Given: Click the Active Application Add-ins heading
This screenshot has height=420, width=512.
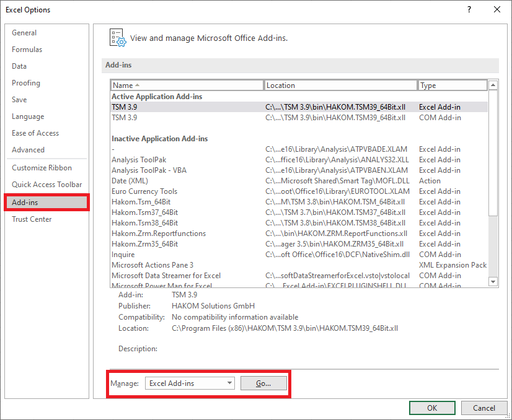Looking at the screenshot, I should (157, 97).
